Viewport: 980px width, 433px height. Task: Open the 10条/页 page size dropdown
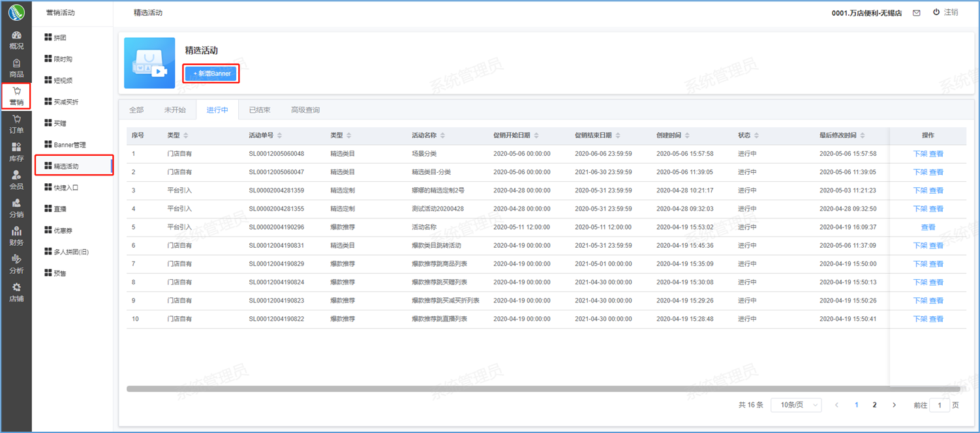(x=796, y=405)
